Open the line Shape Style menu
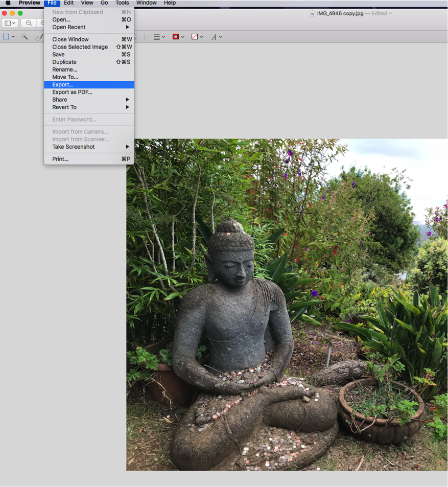 click(159, 37)
